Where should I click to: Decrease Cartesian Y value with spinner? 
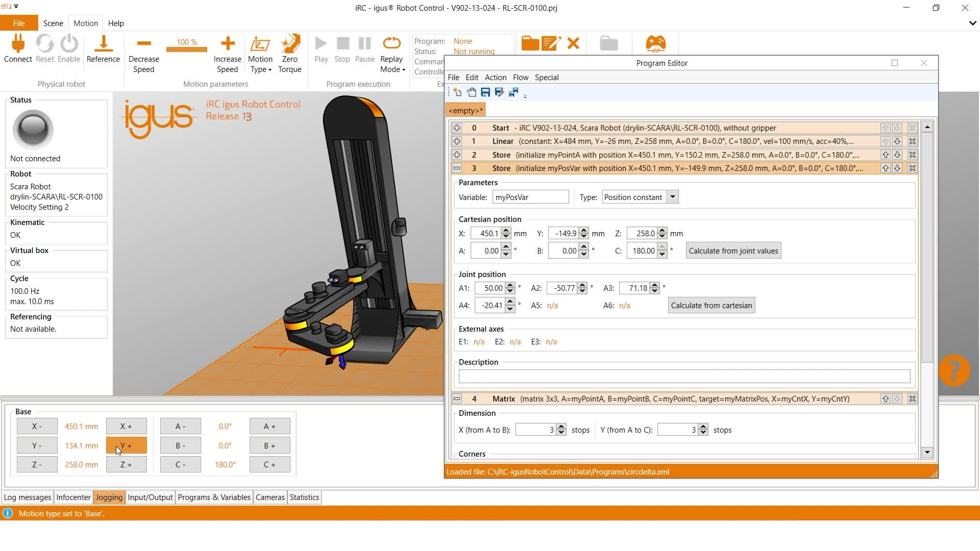tap(584, 237)
